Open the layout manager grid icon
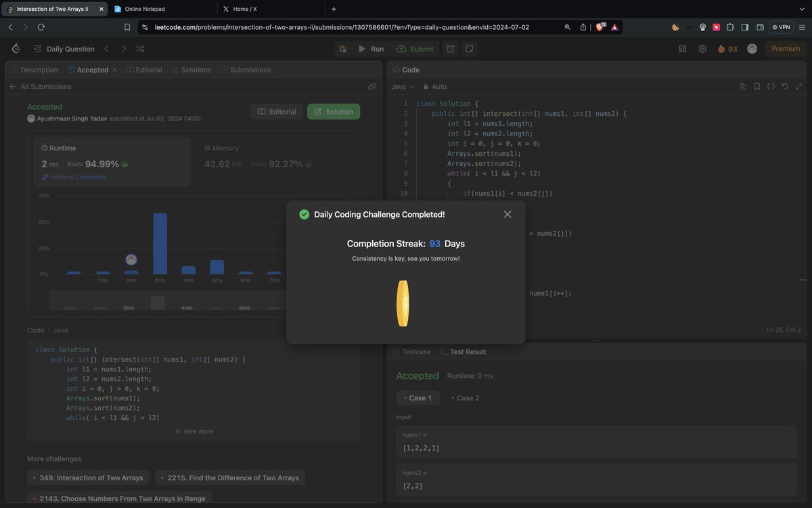Image resolution: width=812 pixels, height=508 pixels. pyautogui.click(x=683, y=49)
